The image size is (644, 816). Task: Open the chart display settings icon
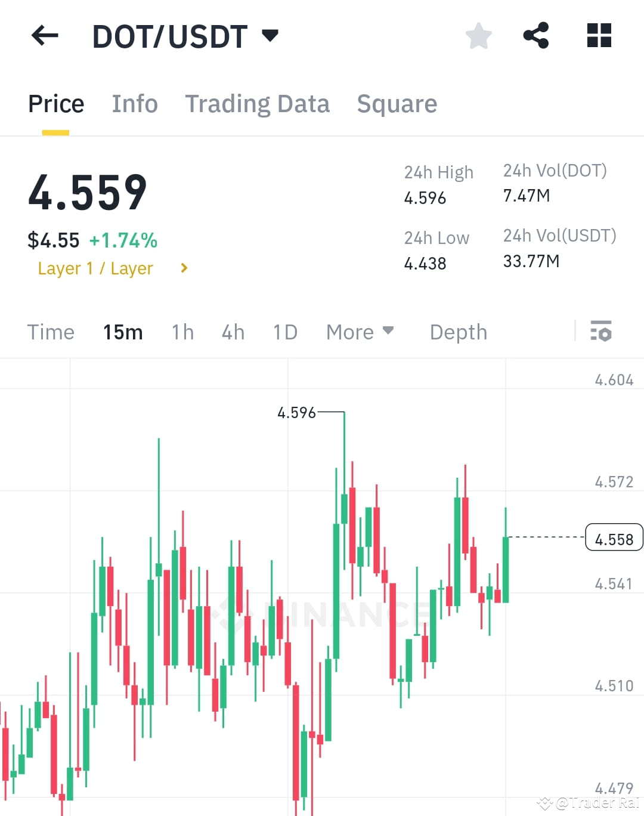(601, 332)
